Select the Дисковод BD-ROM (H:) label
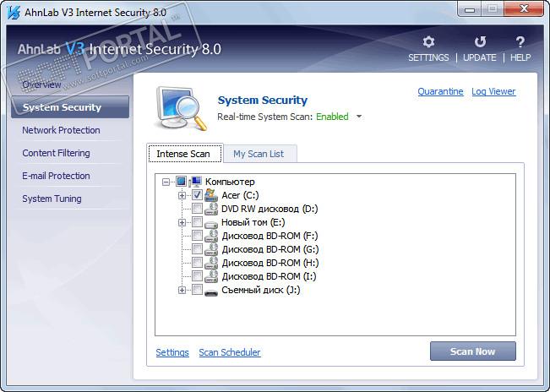550x392 pixels. pos(270,263)
